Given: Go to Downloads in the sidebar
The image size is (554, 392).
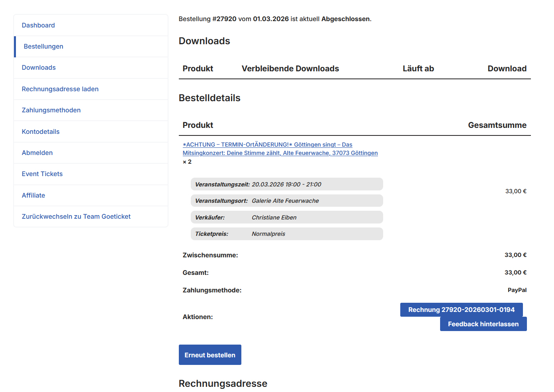Looking at the screenshot, I should 39,68.
